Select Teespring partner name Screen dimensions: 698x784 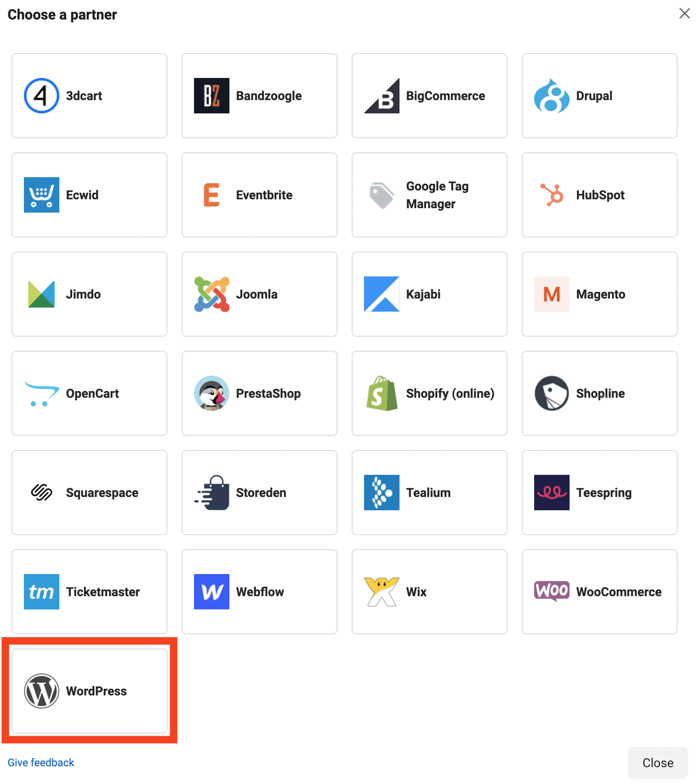coord(604,493)
